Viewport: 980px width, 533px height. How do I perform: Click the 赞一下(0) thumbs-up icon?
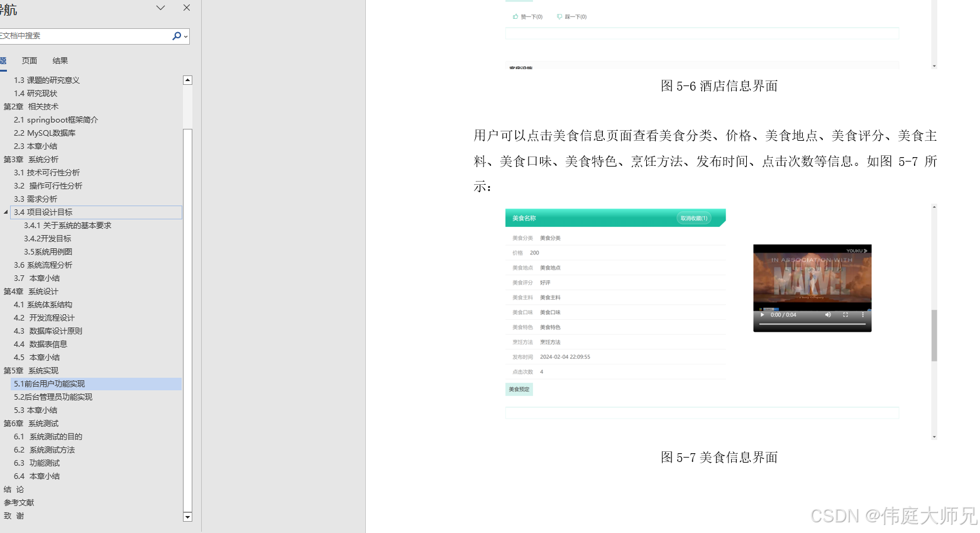[x=515, y=16]
